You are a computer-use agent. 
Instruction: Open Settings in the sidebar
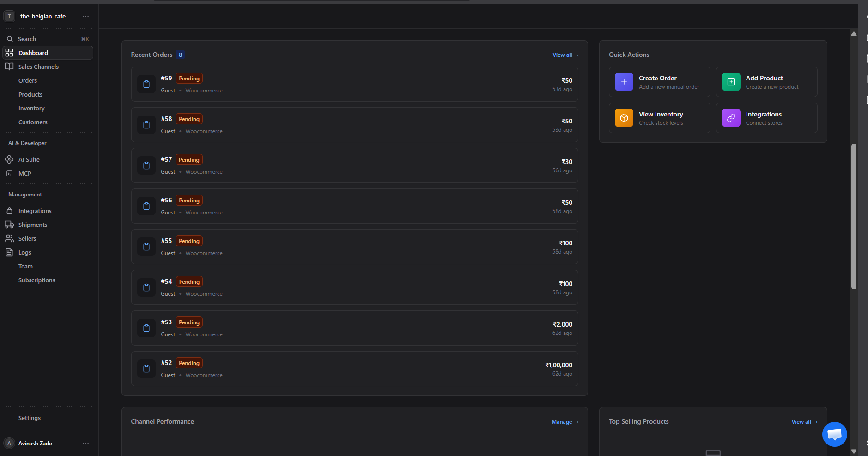coord(30,418)
